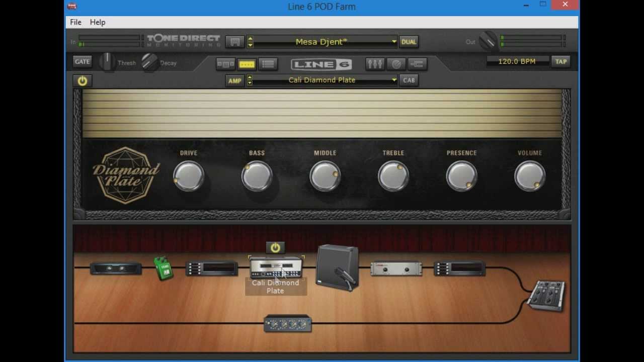Select the blue preamp on lower path
The height and width of the screenshot is (362, 644).
(287, 324)
